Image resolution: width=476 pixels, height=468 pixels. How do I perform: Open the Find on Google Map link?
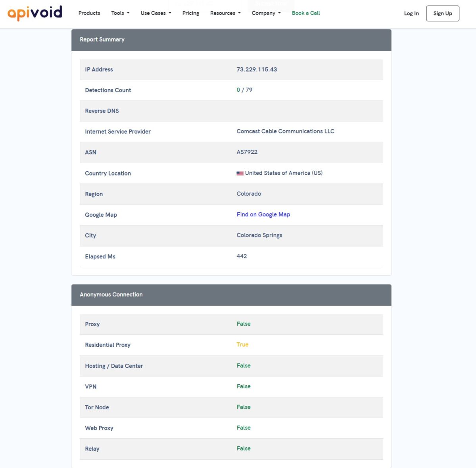[x=263, y=214]
